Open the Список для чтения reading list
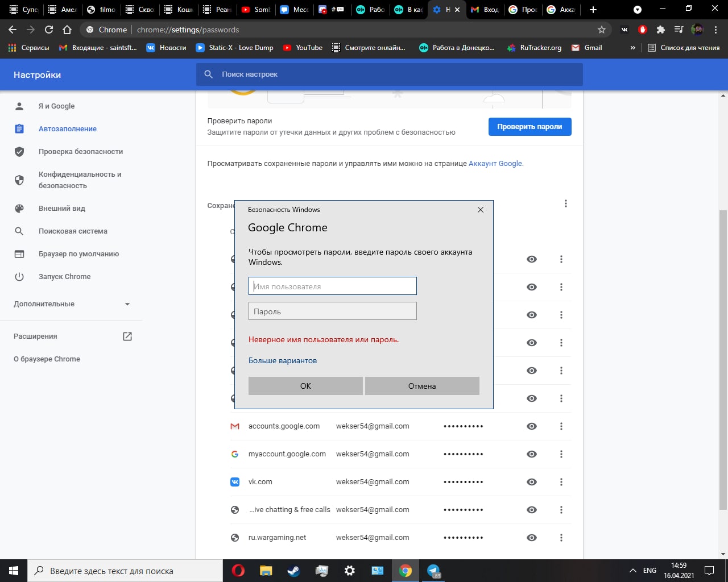The height and width of the screenshot is (582, 728). [684, 48]
